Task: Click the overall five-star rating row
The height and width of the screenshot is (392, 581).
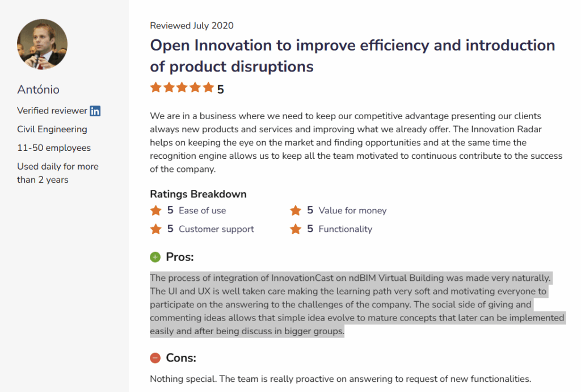Action: click(182, 87)
